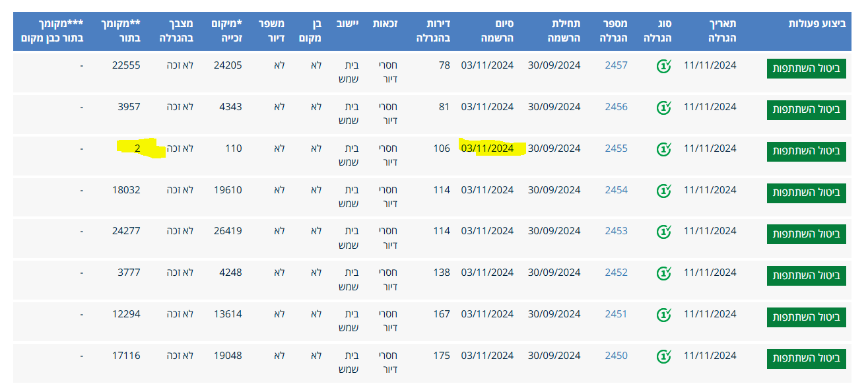This screenshot has width=868, height=388.
Task: Click lottery type icon in row 2456
Action: pos(663,108)
